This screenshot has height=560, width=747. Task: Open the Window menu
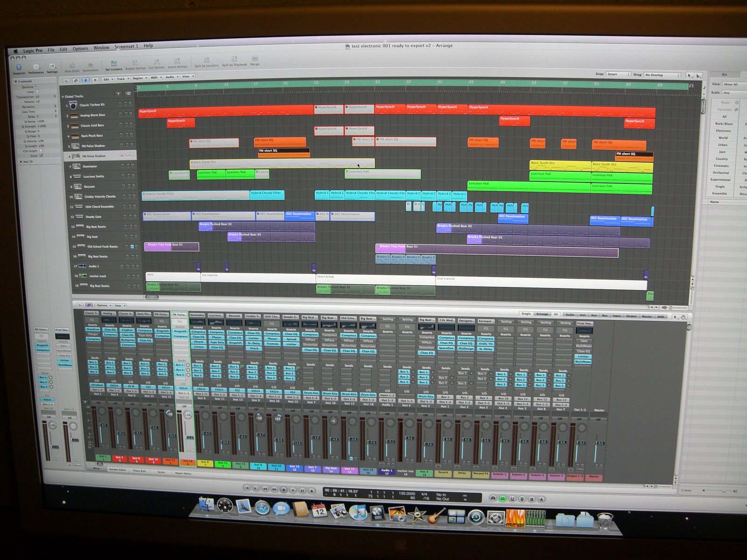[101, 48]
